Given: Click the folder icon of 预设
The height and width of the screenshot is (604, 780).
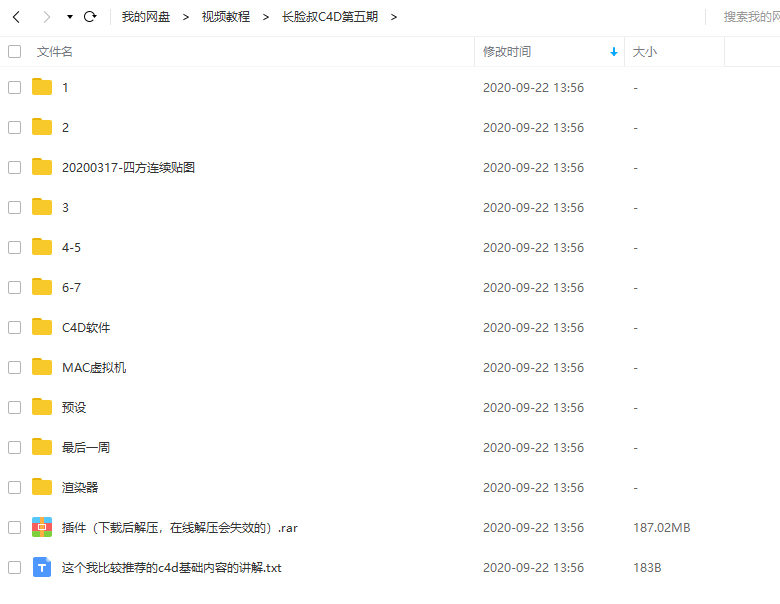Looking at the screenshot, I should (x=42, y=406).
